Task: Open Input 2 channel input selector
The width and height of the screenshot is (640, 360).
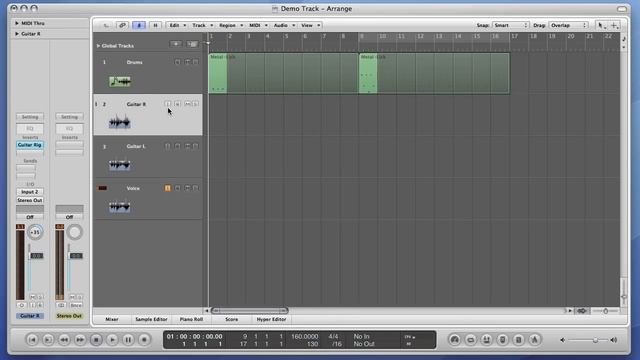Action: (30, 192)
